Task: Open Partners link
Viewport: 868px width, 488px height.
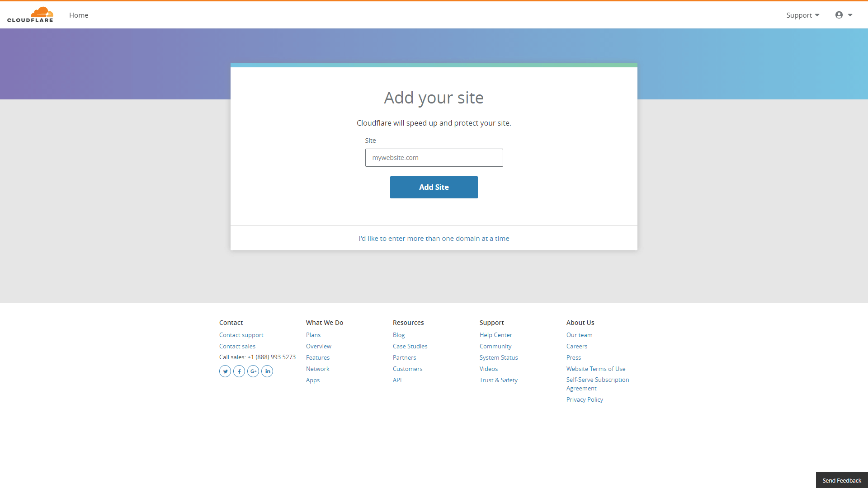Action: tap(405, 357)
